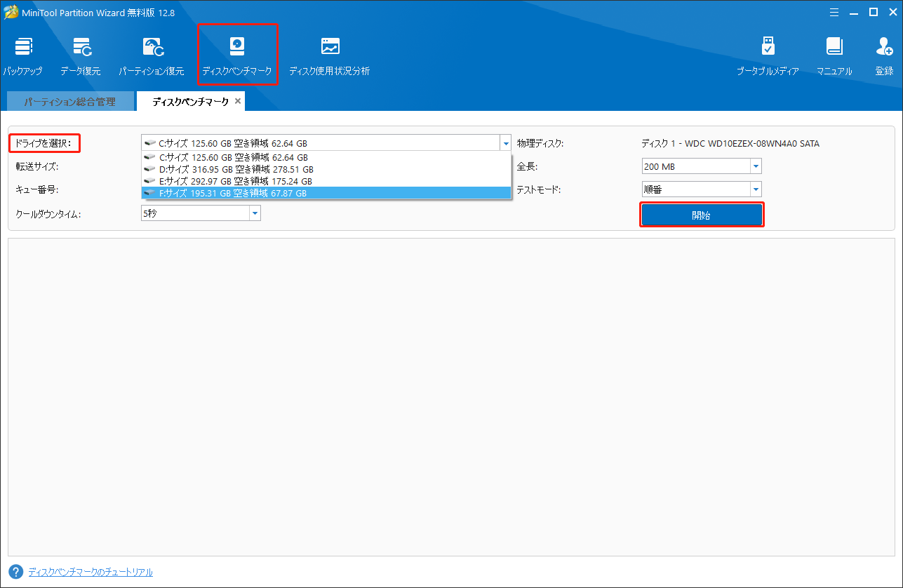Open ディスクベンチマークのチュートリアル link

pos(91,572)
